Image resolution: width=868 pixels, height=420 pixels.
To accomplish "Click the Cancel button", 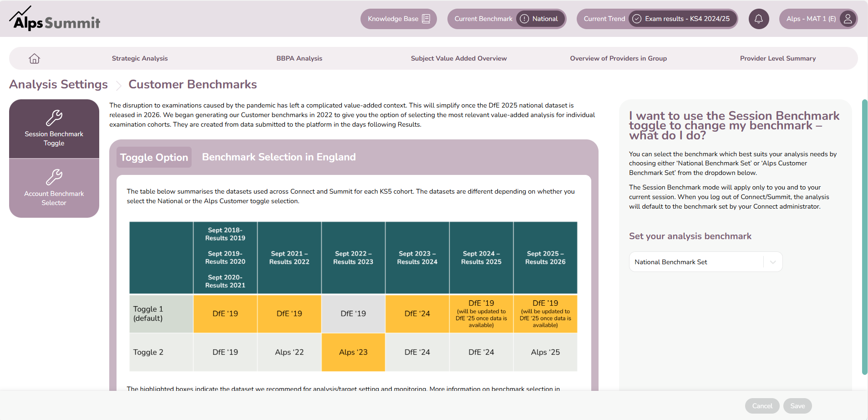I will click(762, 406).
